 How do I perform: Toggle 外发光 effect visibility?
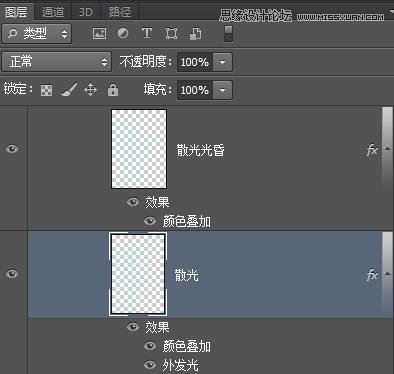coord(150,365)
